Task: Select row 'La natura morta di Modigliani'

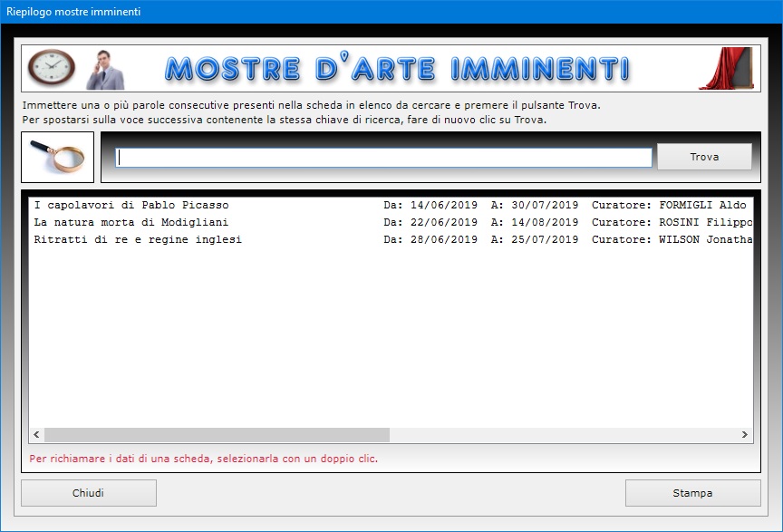Action: click(x=391, y=222)
